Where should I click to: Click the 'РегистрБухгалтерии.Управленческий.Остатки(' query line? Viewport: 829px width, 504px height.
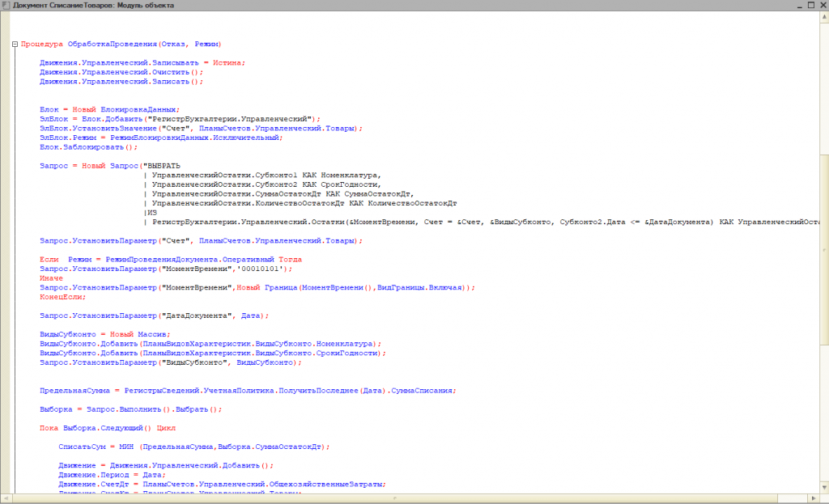[x=481, y=222]
